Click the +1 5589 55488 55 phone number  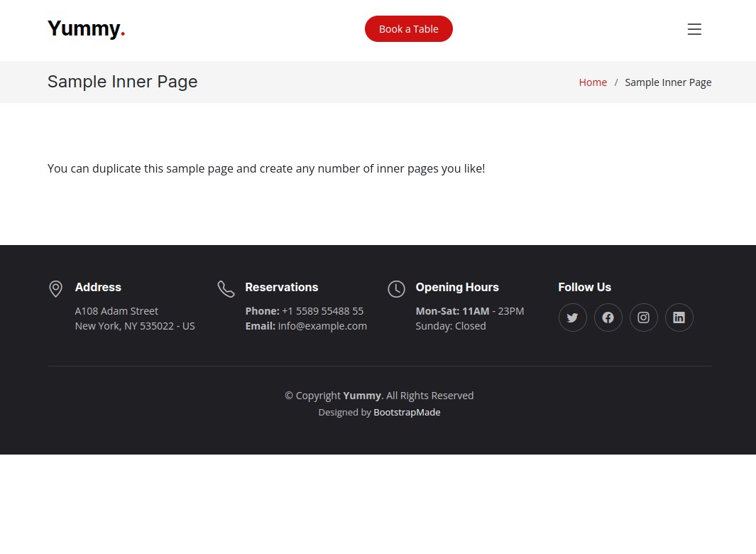322,311
